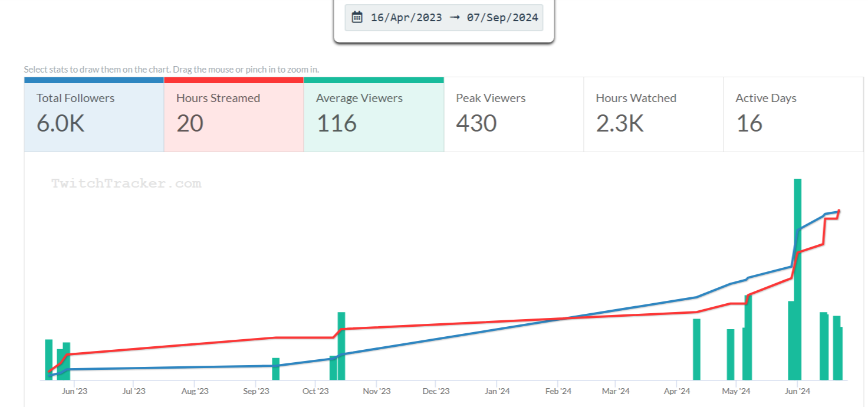Image resolution: width=868 pixels, height=407 pixels.
Task: Click the Apr '24 axis label
Action: 677,391
